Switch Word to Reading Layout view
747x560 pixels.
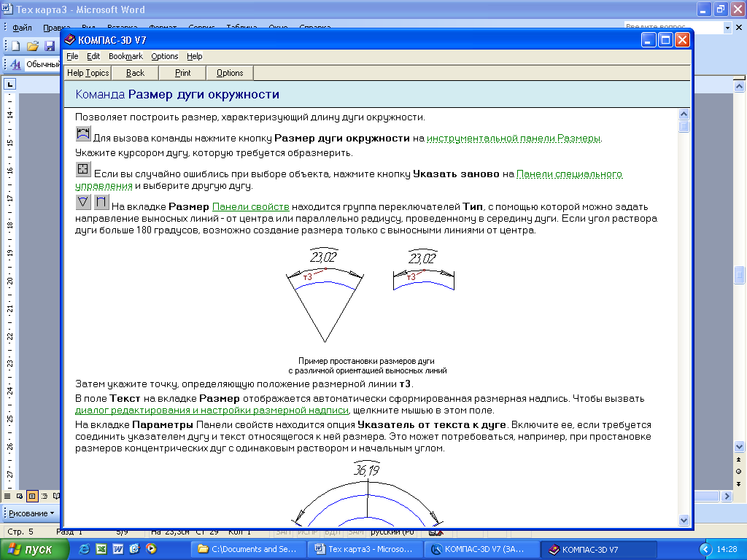[x=56, y=496]
